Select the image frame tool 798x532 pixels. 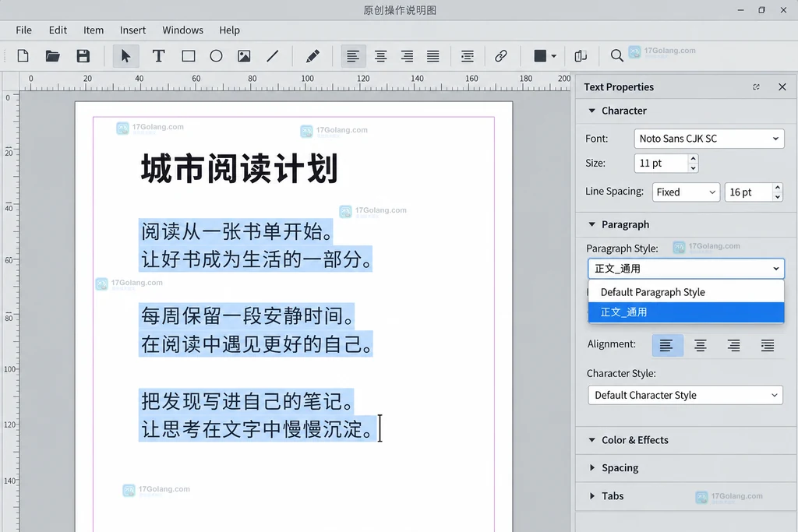[x=244, y=56]
